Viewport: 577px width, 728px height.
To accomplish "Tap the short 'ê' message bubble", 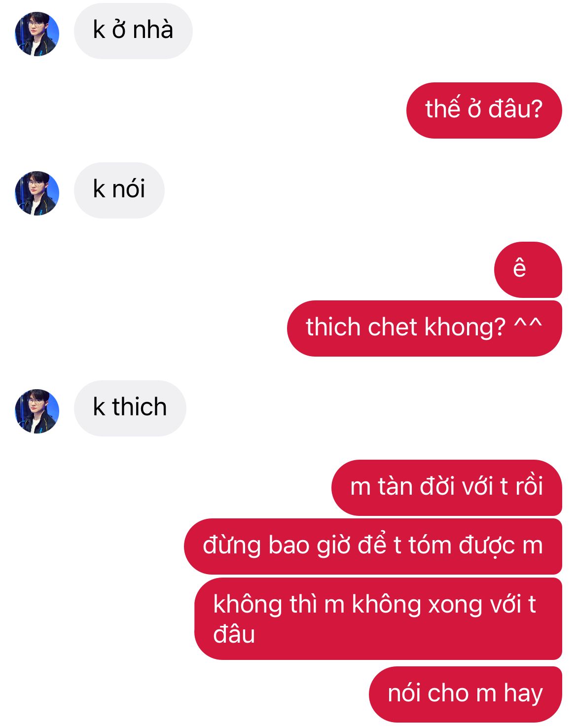I will [x=528, y=270].
